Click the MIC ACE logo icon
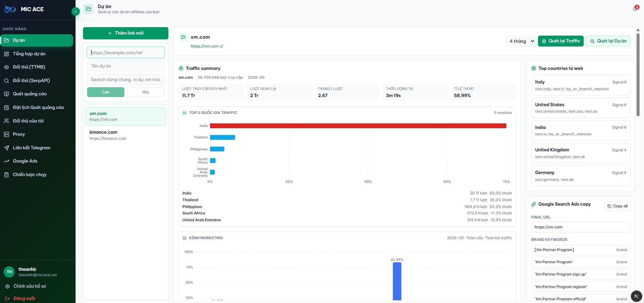 [x=10, y=9]
